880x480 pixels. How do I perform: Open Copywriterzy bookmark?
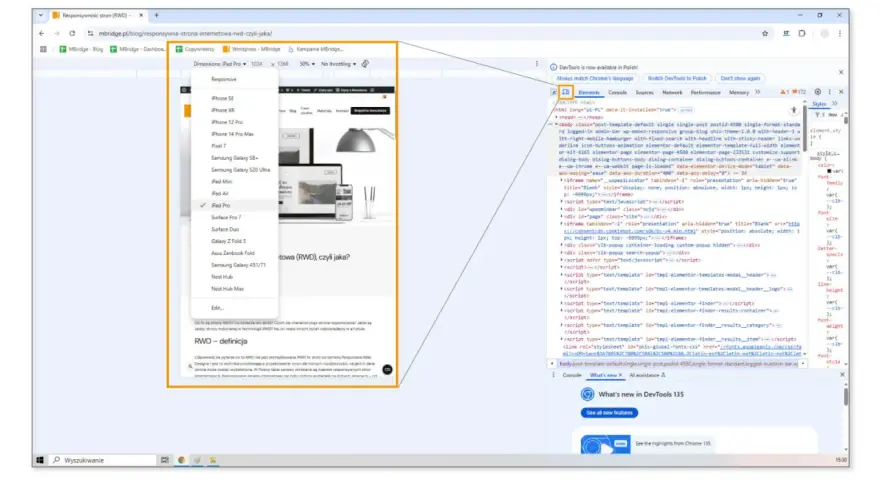[195, 49]
